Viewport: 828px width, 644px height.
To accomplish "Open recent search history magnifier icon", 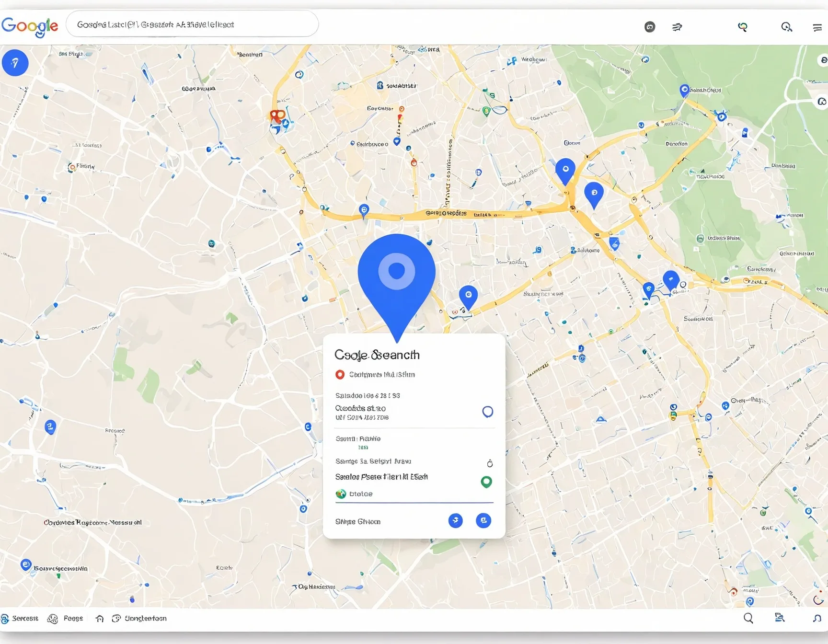I will pos(787,27).
